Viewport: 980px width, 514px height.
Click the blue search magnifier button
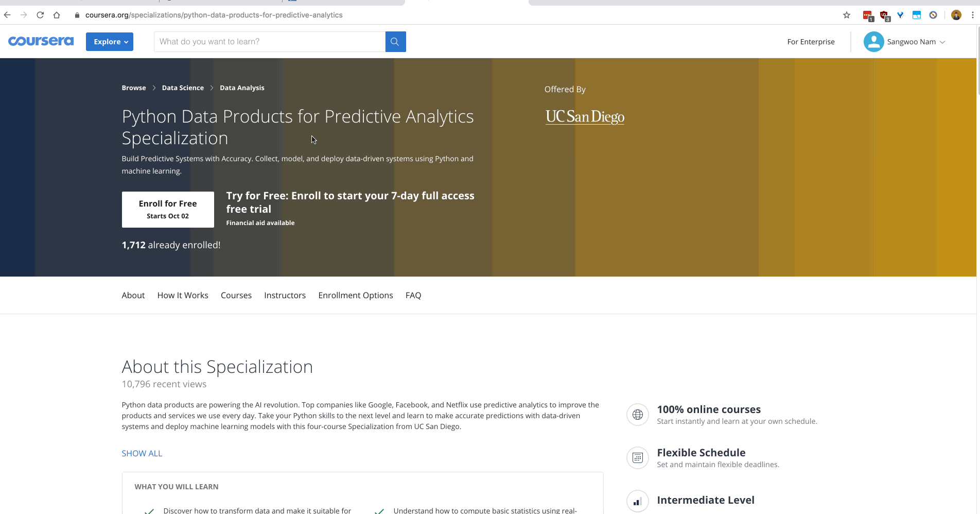point(395,42)
